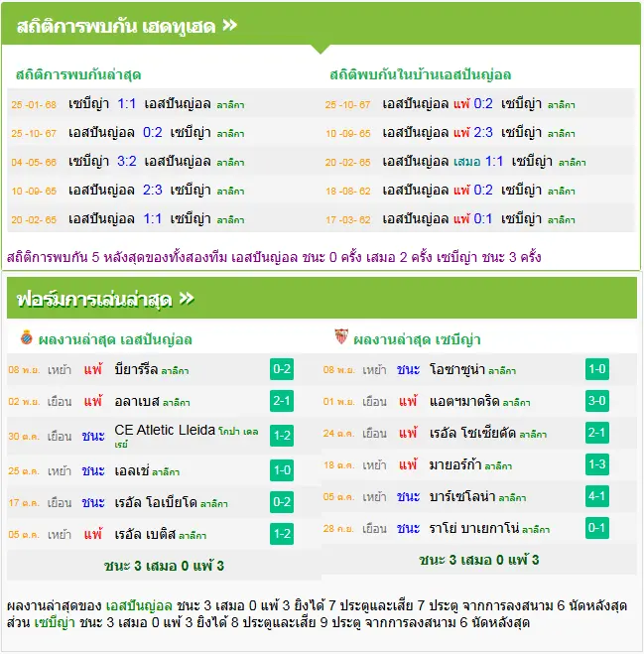Click the chevron after ฟอร์มการเล่นล่าสุด
Screen dimensions: 644x654
(x=187, y=299)
